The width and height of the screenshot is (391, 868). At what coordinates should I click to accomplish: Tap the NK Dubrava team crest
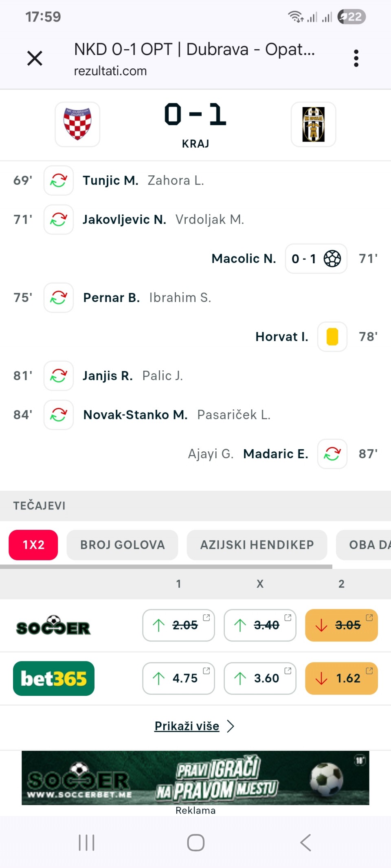(x=77, y=124)
